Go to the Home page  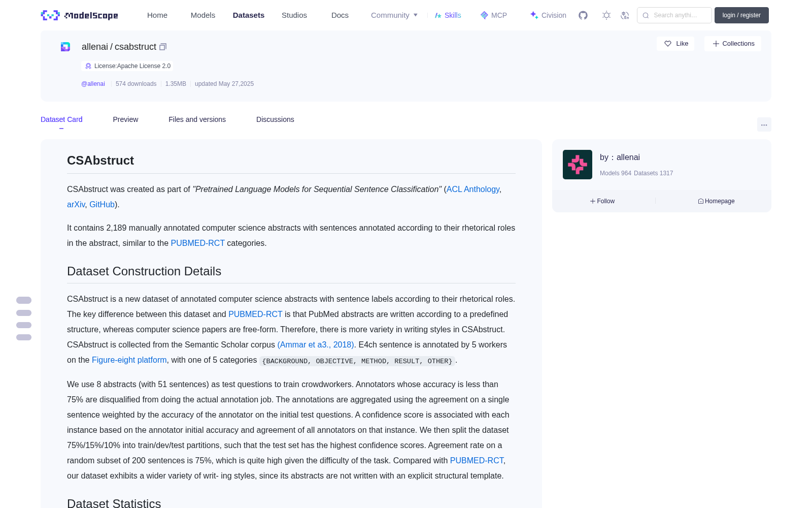[x=157, y=15]
